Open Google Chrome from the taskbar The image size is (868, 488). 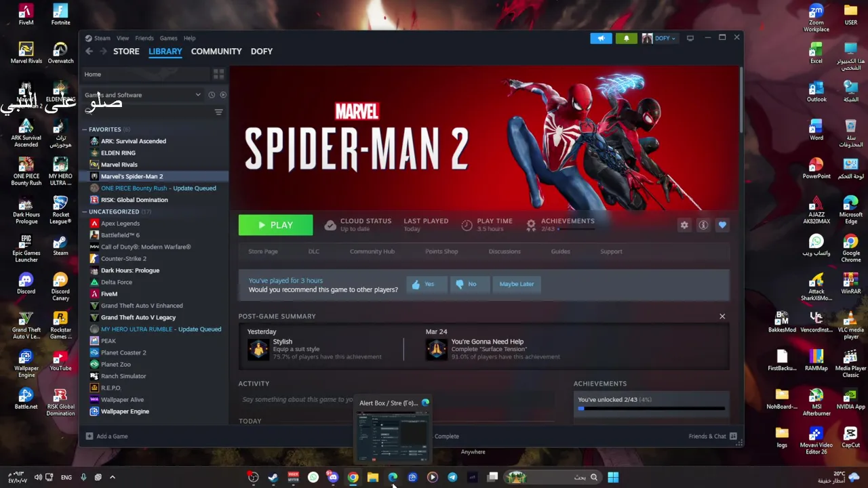coord(353,477)
